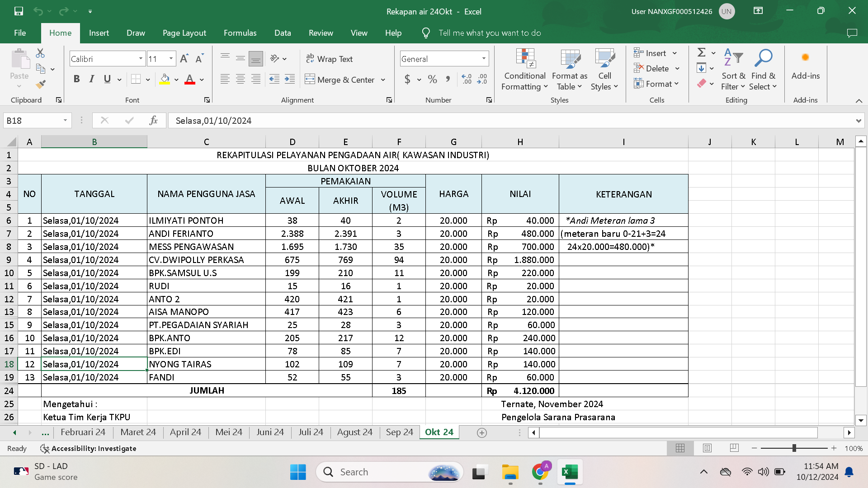Image resolution: width=868 pixels, height=488 pixels.
Task: Click Accessibility: Investigate in status bar
Action: [88, 448]
